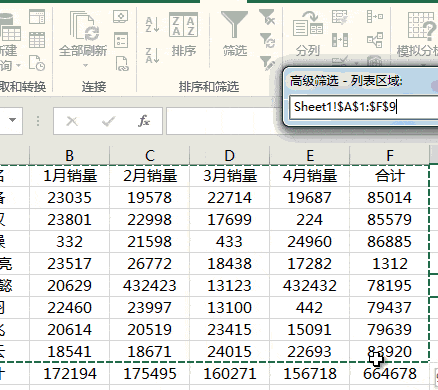Select cell containing 20614
The width and height of the screenshot is (438, 390).
pos(69,330)
